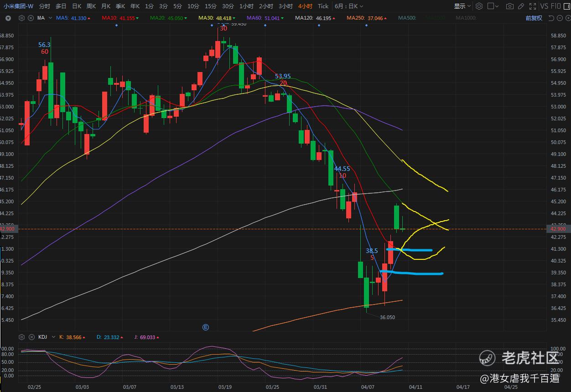Click the 42.900 current price label on right axis

coord(558,229)
